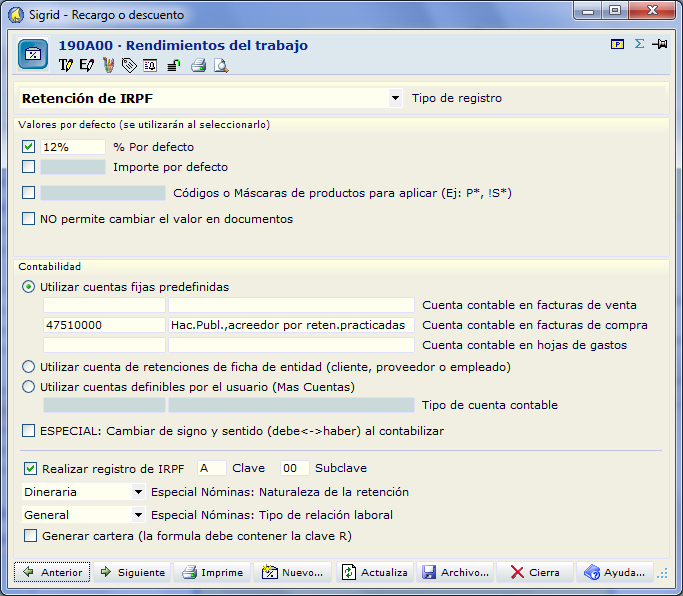Click the disabled product masks field
683x596 pixels.
click(x=103, y=193)
